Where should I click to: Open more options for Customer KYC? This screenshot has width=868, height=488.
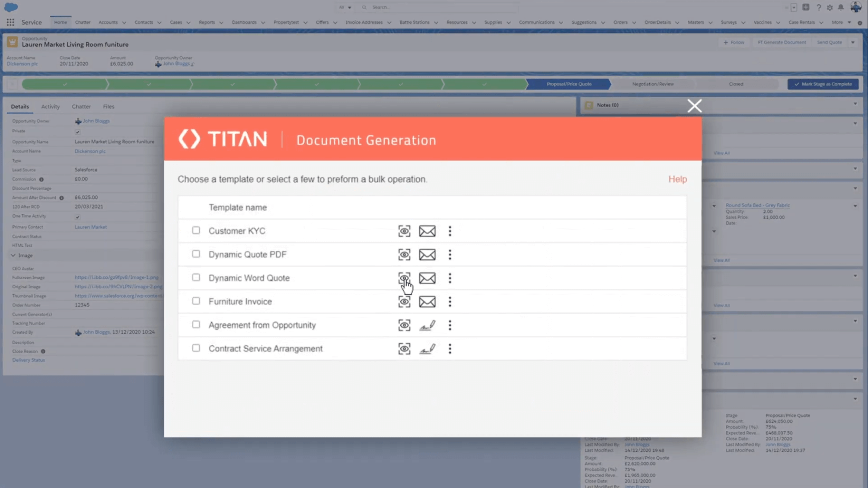(450, 231)
